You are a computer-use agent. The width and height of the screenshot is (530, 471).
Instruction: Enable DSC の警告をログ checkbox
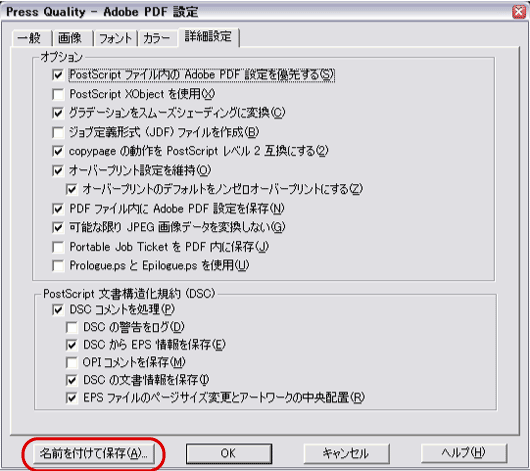[x=72, y=327]
